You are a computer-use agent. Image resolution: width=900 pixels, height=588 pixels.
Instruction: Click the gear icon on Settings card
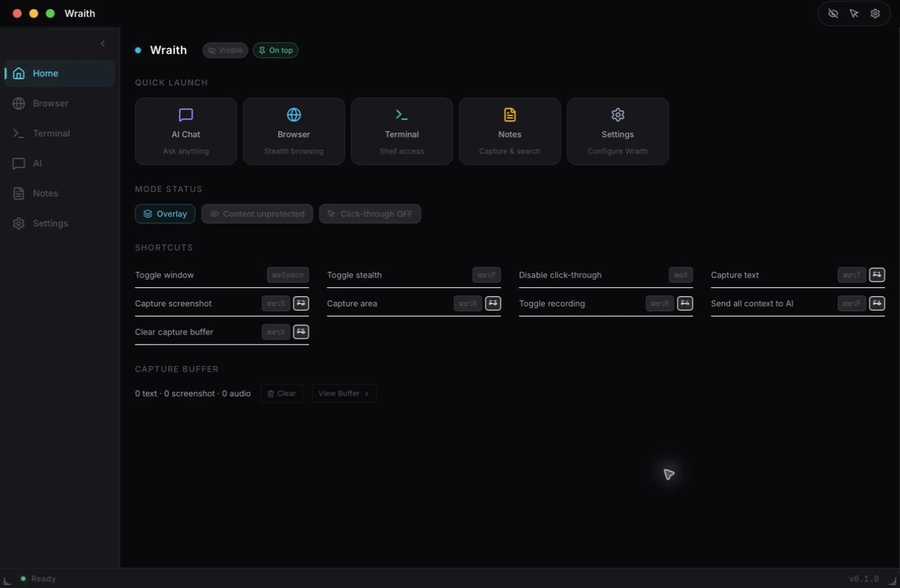coord(617,115)
